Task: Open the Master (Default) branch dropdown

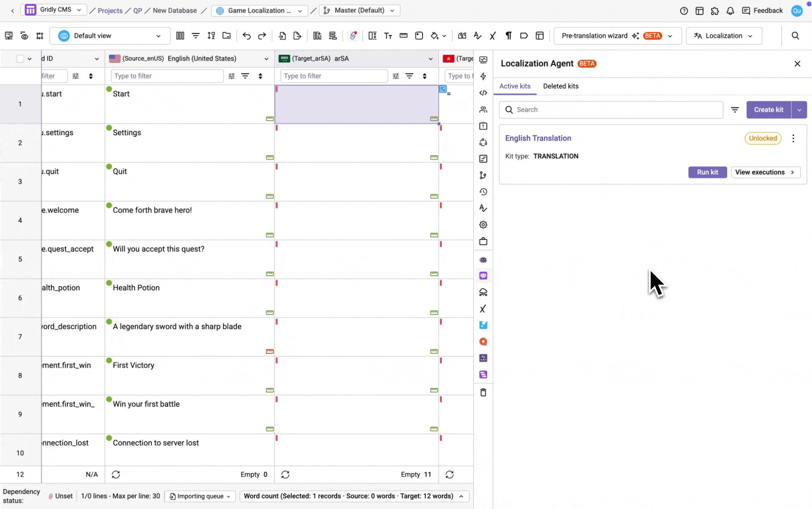Action: point(360,10)
